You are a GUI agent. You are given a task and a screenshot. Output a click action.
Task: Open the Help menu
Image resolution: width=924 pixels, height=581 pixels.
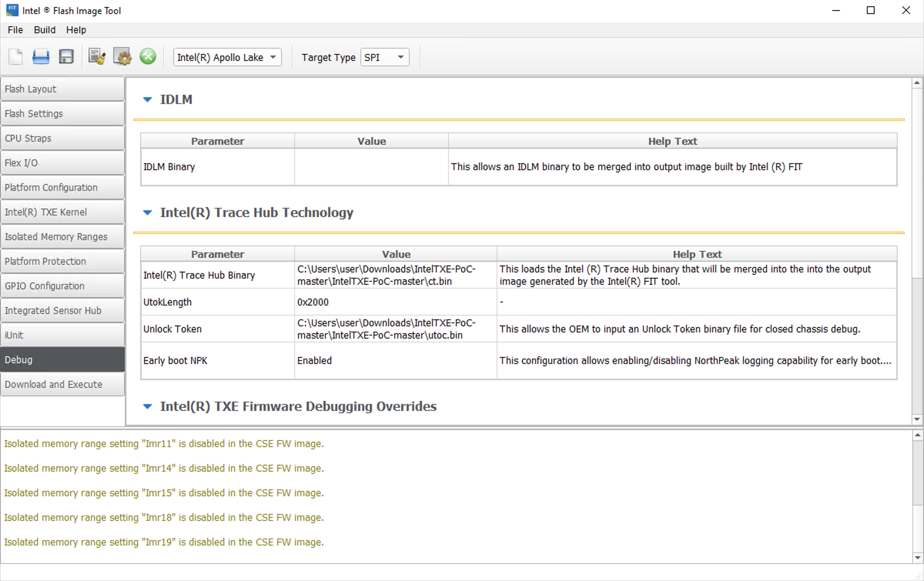pos(76,30)
